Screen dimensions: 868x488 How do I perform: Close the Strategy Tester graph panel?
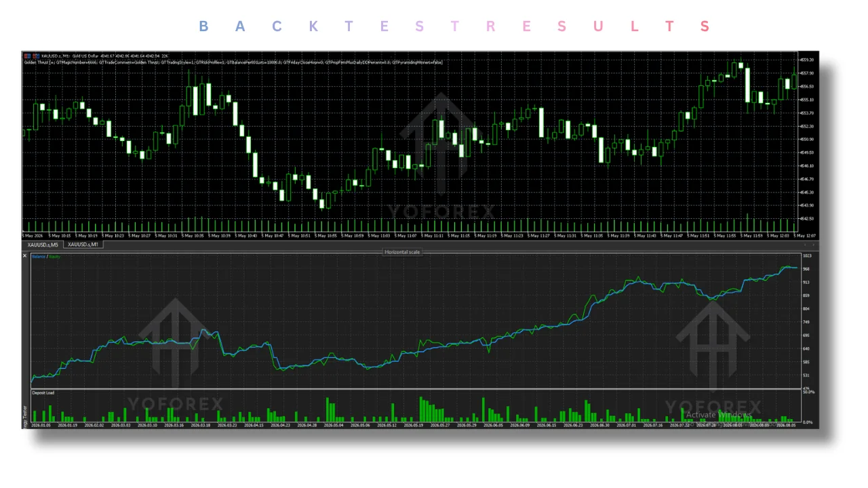pyautogui.click(x=25, y=256)
